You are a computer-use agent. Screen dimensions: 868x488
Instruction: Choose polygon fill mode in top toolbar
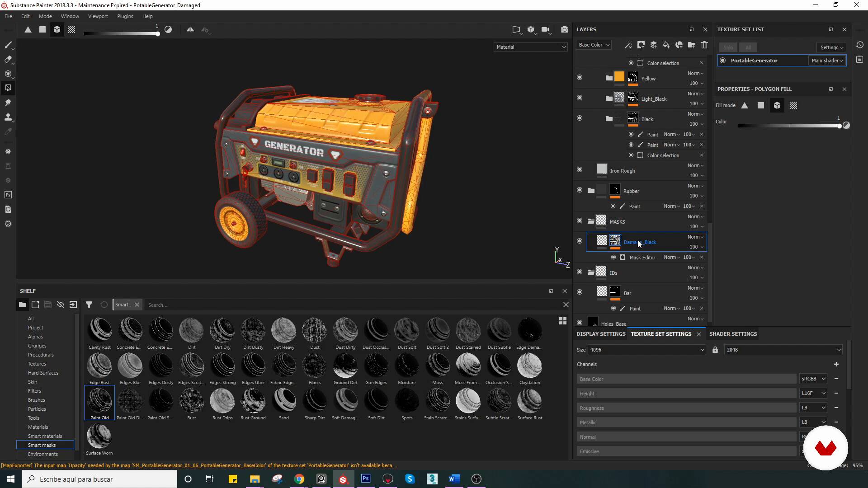click(x=42, y=29)
